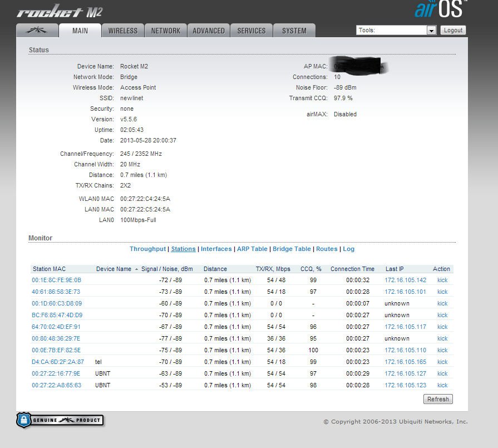This screenshot has width=498, height=448.
Task: Switch to the WIRELESS tab
Action: pyautogui.click(x=123, y=31)
